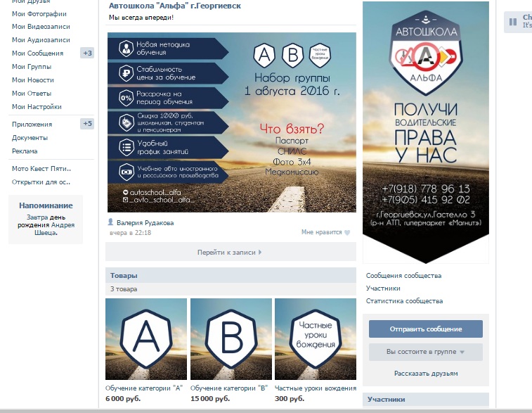Image resolution: width=532 pixels, height=413 pixels.
Task: Click the heart icon next to Мне нравится
Action: (x=346, y=233)
